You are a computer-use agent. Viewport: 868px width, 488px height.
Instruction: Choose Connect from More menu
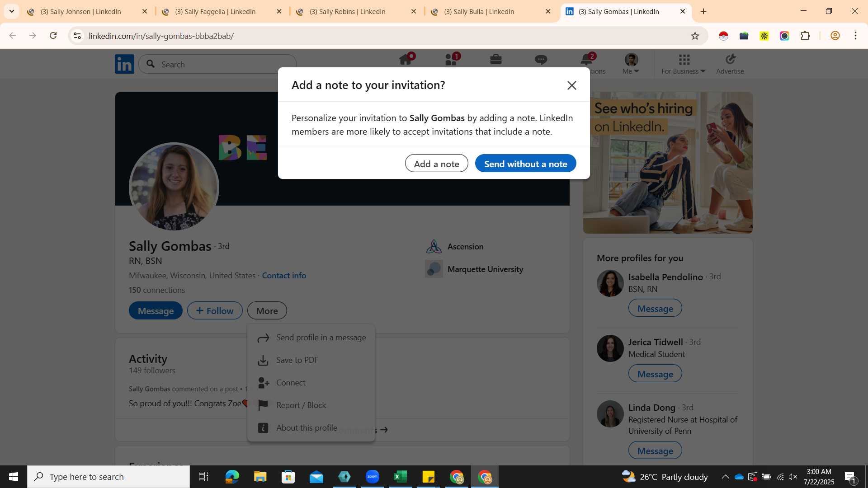click(x=311, y=383)
